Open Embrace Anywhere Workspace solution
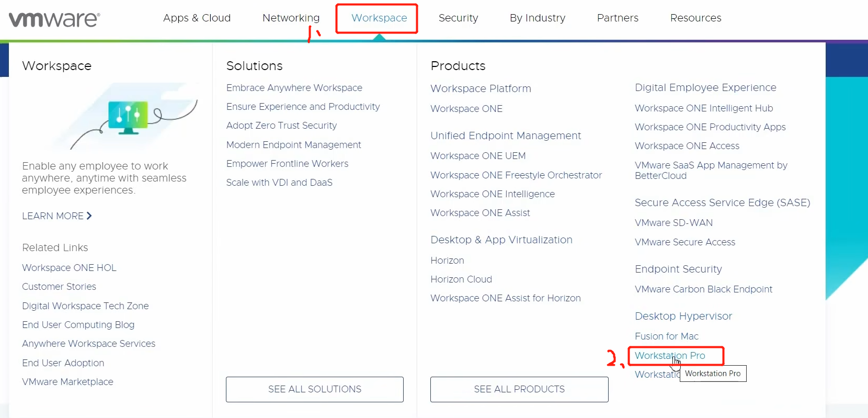Viewport: 868px width, 418px height. [x=294, y=88]
